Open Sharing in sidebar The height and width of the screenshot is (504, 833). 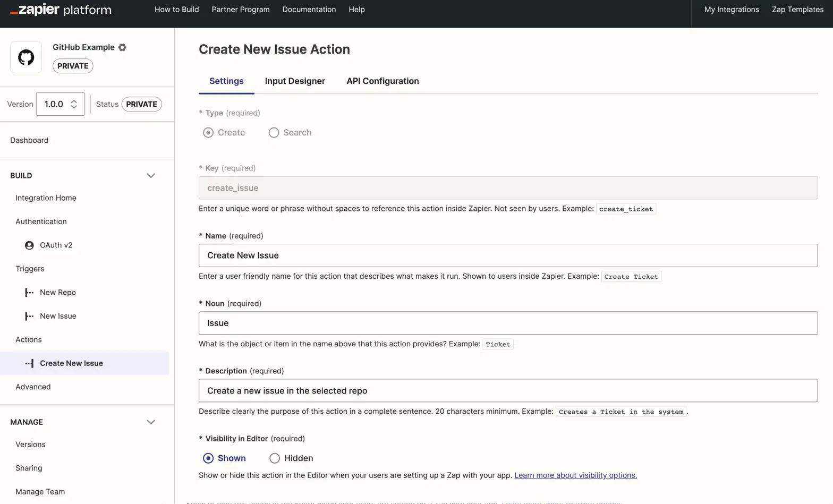click(29, 468)
